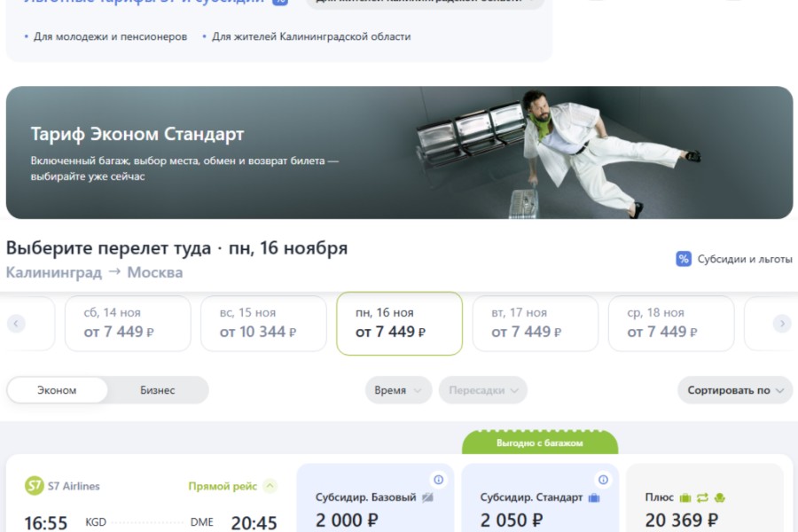Viewport: 798px width, 532px height.
Task: Click no-baggage icon beside Субсидир. Базовый
Action: (x=427, y=497)
